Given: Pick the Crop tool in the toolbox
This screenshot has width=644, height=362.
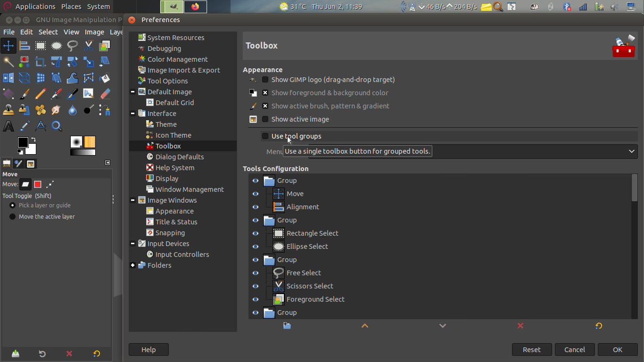Looking at the screenshot, I should click(41, 62).
